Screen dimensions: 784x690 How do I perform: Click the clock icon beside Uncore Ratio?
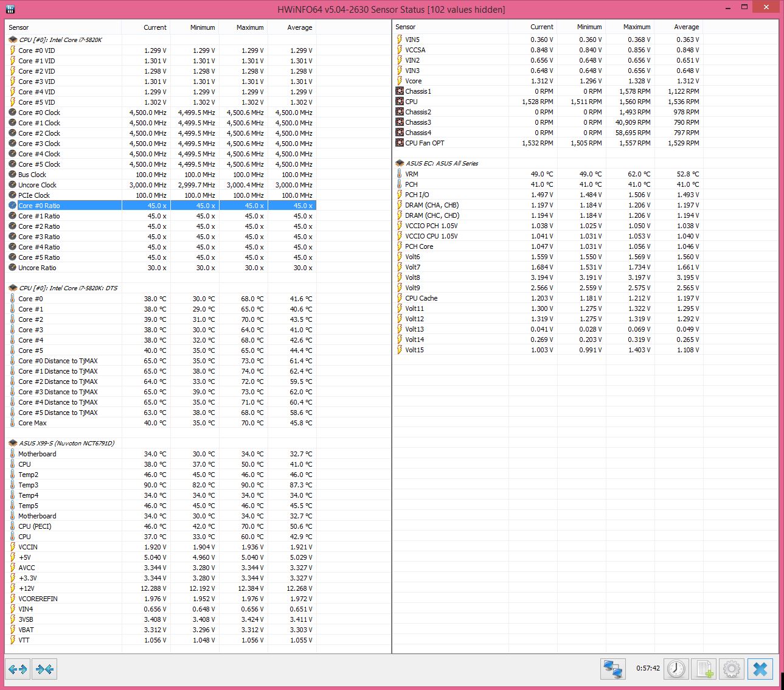(x=13, y=268)
